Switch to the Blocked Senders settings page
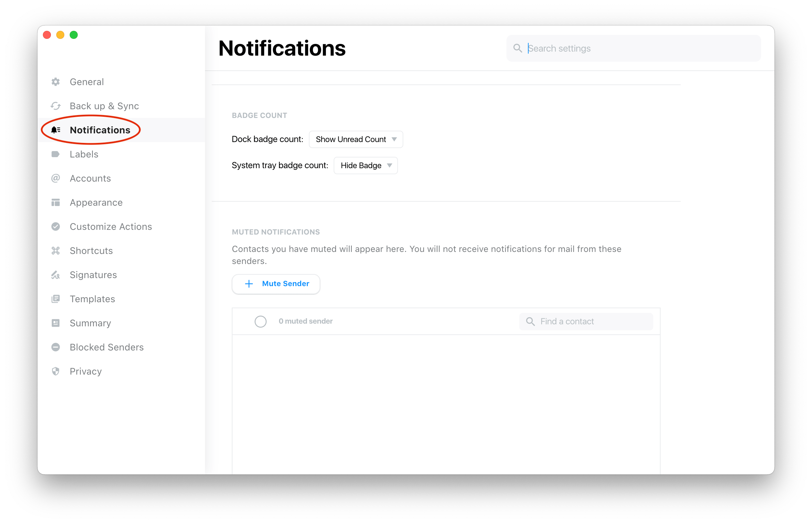Viewport: 812px width, 524px height. (x=107, y=347)
